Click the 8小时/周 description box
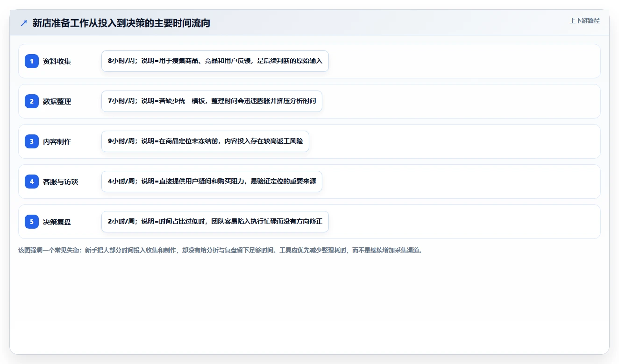 pos(215,61)
